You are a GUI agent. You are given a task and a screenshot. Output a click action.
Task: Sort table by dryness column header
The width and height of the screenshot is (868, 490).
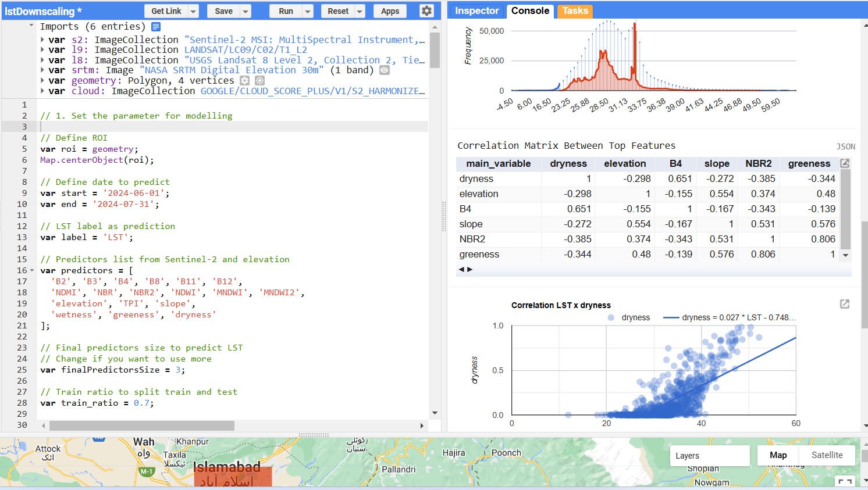click(x=568, y=164)
